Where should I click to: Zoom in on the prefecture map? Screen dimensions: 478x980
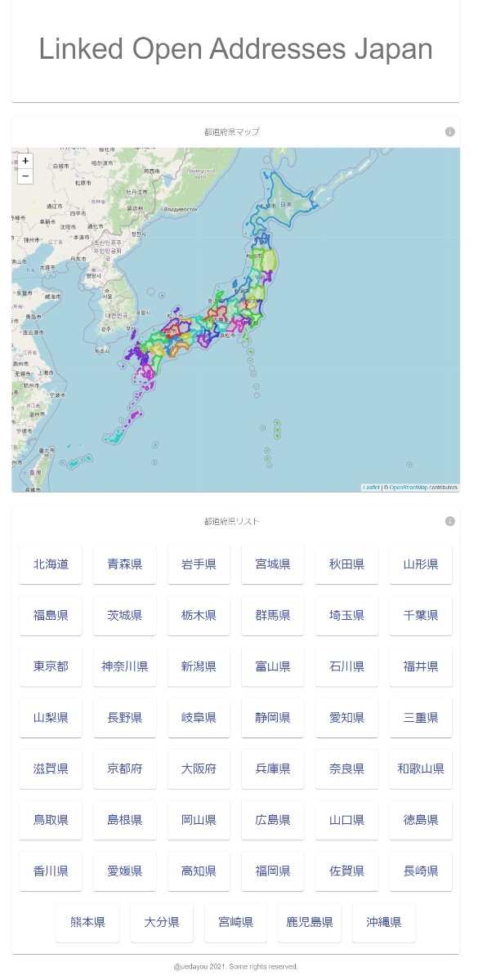[25, 161]
